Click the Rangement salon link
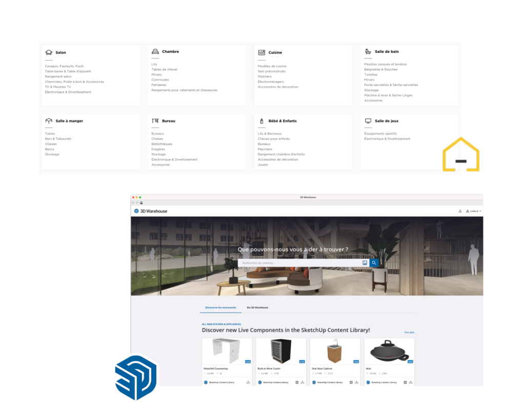 (x=58, y=76)
